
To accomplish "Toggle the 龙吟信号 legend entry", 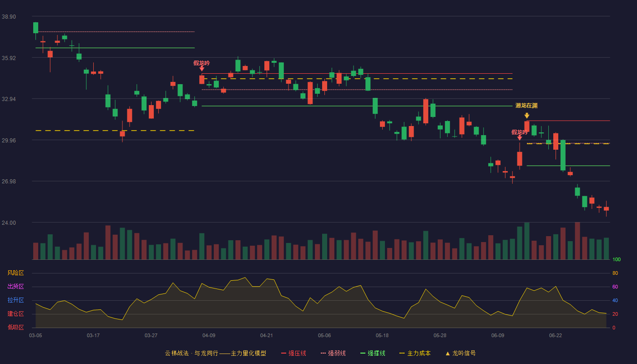I will pyautogui.click(x=460, y=353).
